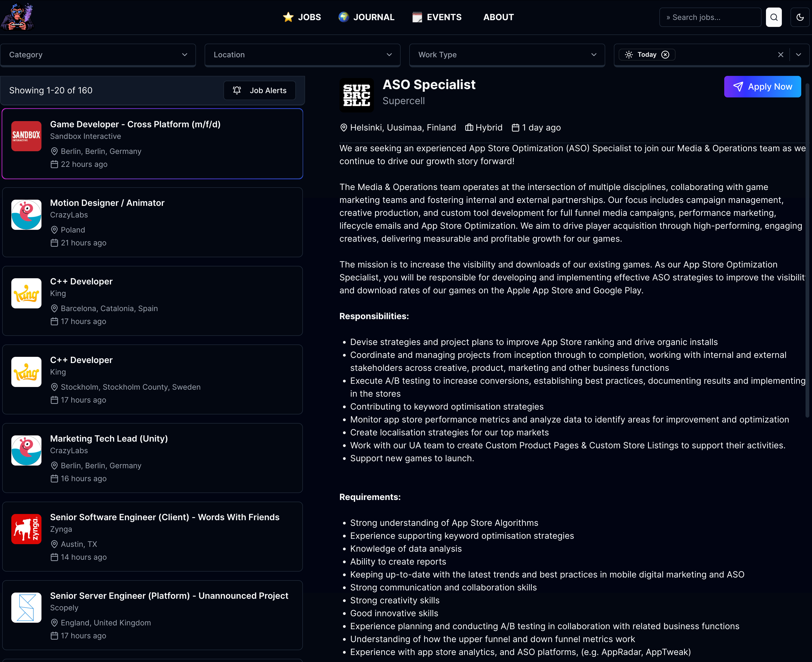Image resolution: width=812 pixels, height=662 pixels.
Task: Click calendar icon beside 21 hours ago
Action: pyautogui.click(x=54, y=243)
